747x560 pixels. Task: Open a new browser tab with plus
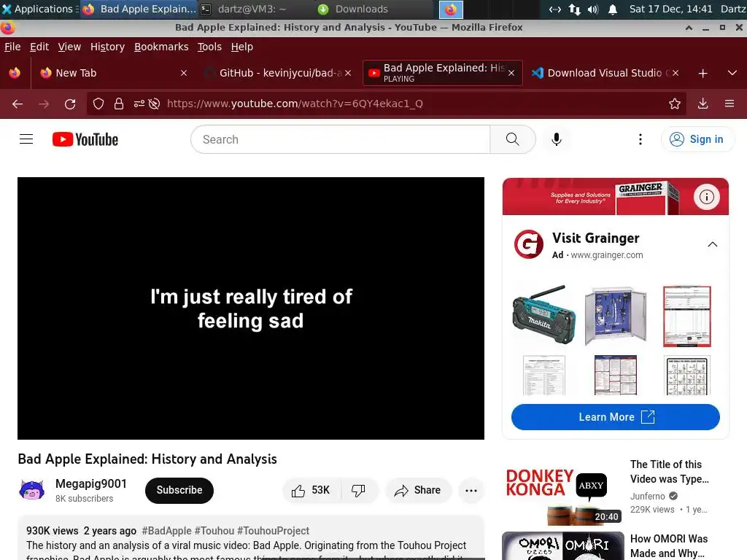703,74
